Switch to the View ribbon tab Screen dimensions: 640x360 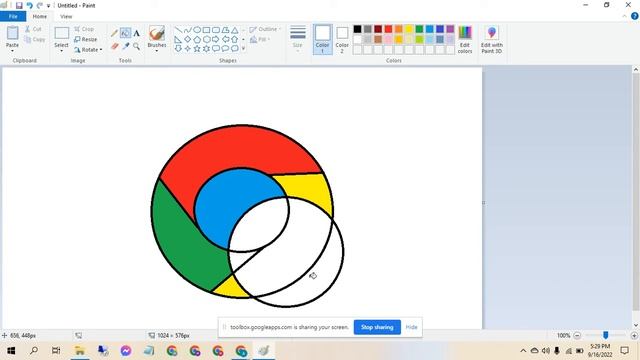point(66,16)
